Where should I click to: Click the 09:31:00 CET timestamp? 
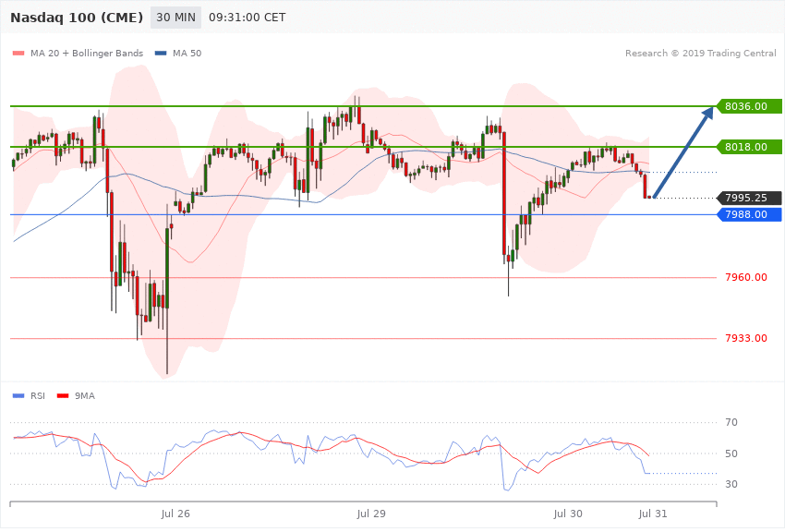248,18
